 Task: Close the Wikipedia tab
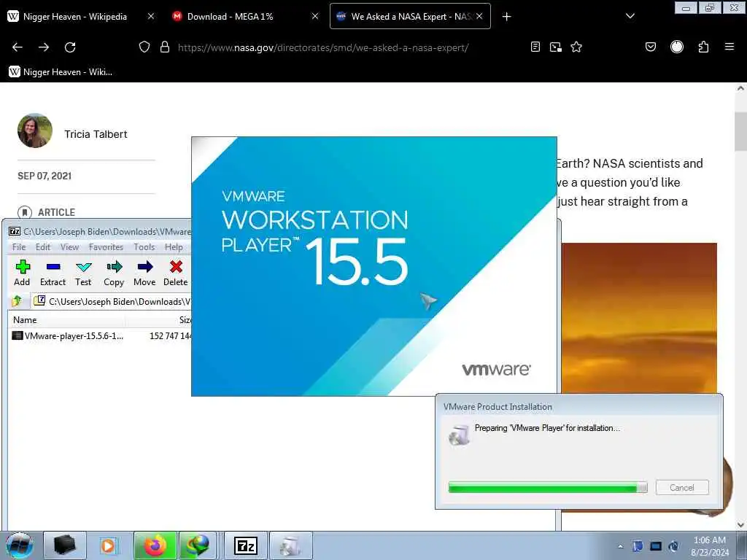pyautogui.click(x=150, y=17)
